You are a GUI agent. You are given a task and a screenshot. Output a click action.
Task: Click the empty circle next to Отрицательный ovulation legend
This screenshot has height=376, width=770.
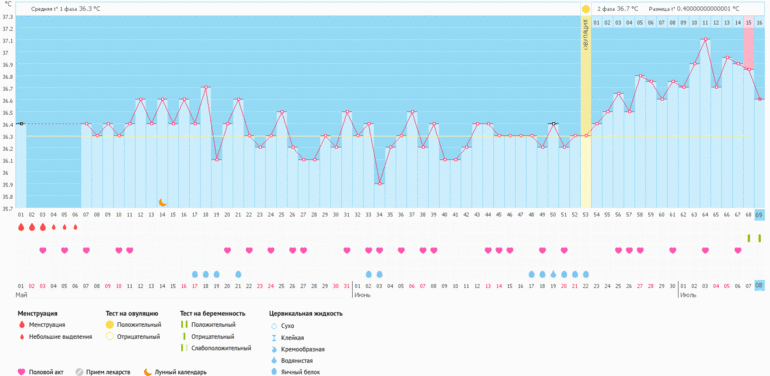pyautogui.click(x=110, y=337)
